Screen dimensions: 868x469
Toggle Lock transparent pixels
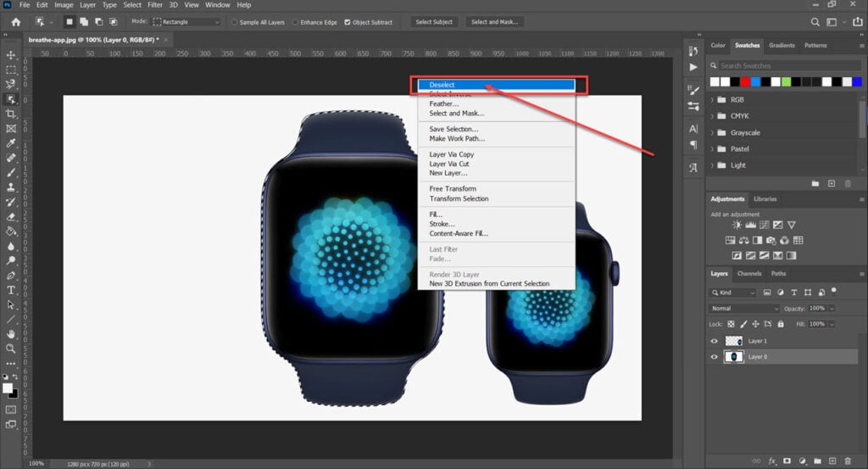731,324
